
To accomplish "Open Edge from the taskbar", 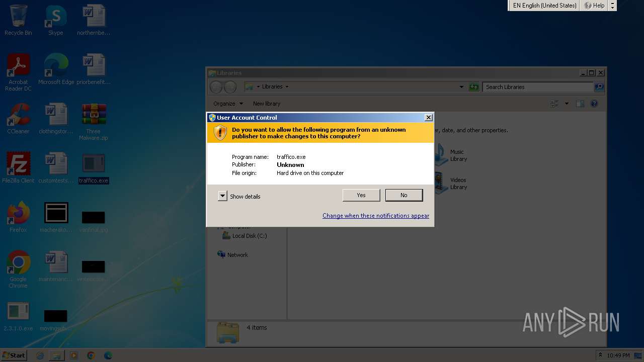I will click(x=108, y=355).
